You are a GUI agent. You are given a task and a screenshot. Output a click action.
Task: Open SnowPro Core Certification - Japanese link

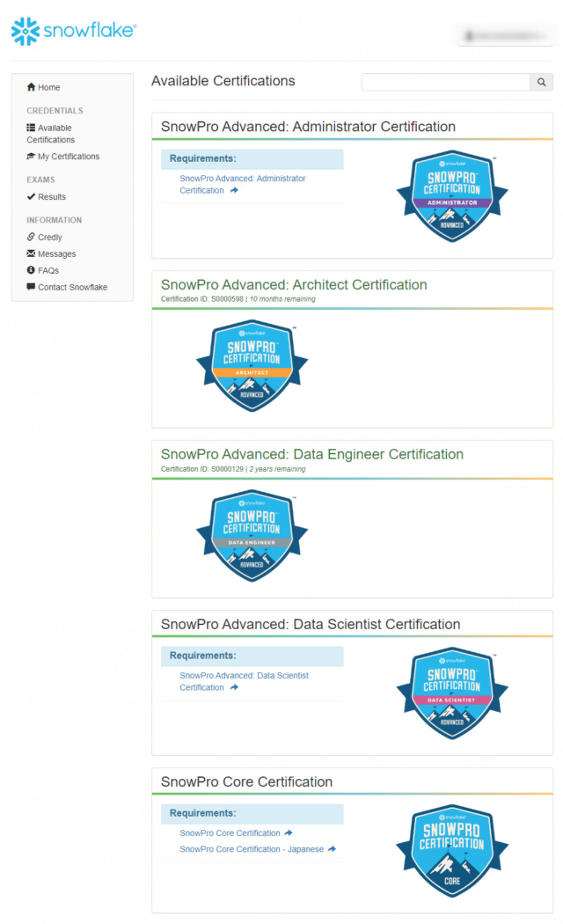(x=252, y=849)
